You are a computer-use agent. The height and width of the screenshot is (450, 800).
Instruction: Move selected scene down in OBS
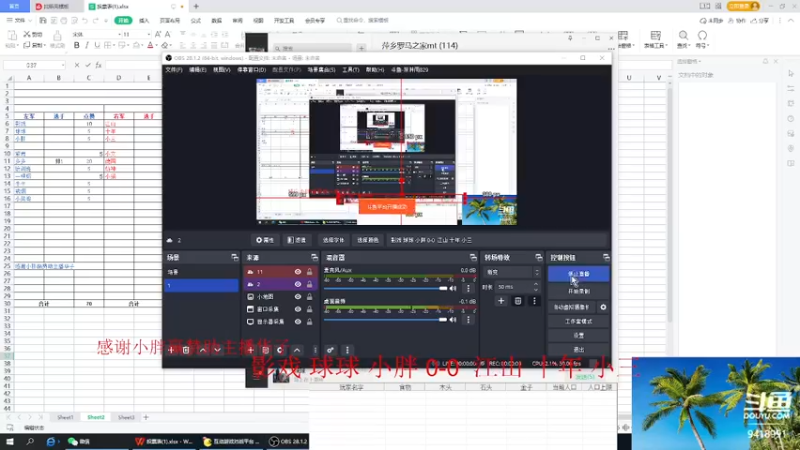point(217,350)
